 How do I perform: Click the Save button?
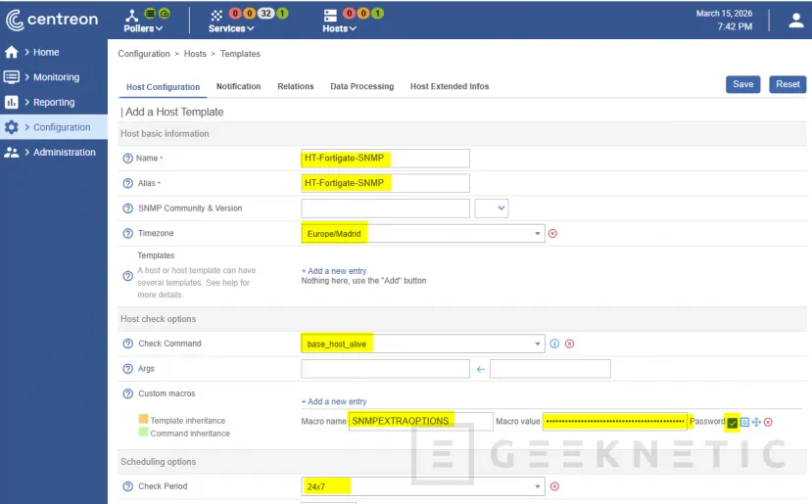(743, 84)
